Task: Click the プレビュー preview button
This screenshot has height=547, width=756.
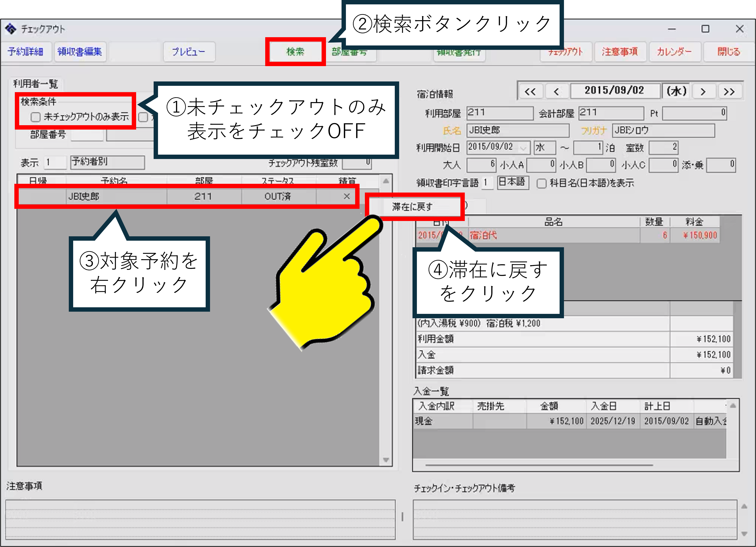Action: coord(189,52)
